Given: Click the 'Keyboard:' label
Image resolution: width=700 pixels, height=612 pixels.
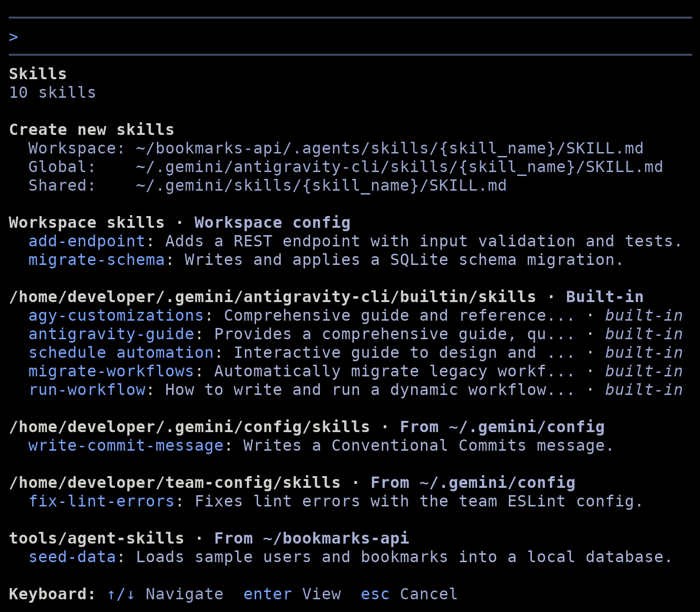Looking at the screenshot, I should 52,594.
